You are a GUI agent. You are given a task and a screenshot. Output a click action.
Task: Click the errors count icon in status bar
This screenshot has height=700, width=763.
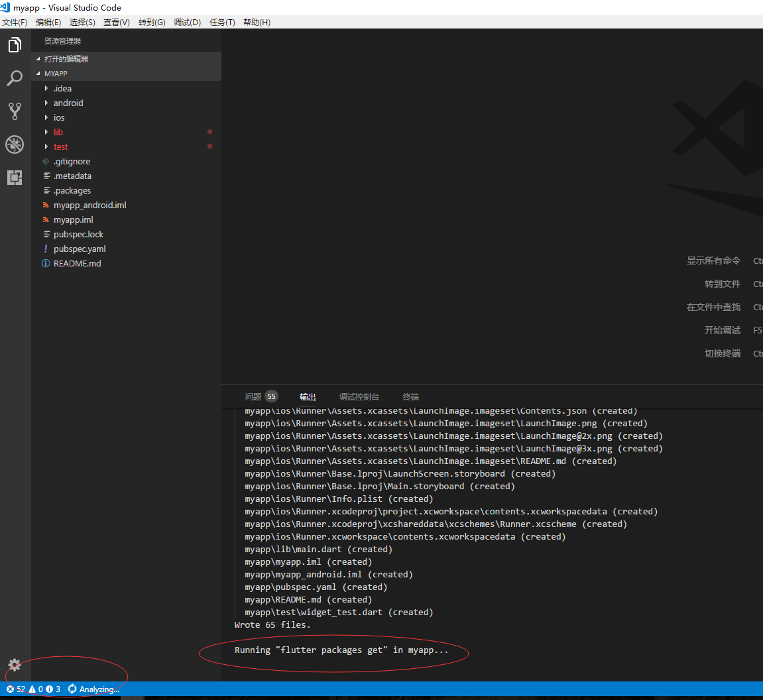click(x=10, y=689)
